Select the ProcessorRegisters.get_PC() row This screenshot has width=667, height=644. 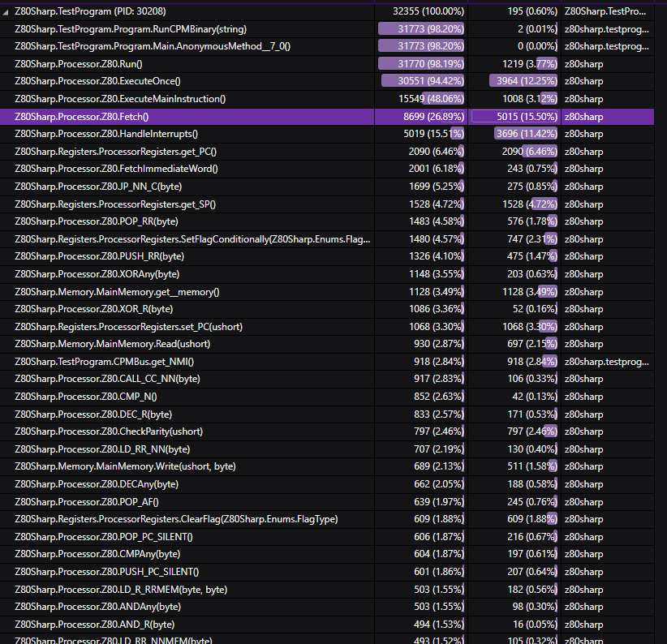327,152
